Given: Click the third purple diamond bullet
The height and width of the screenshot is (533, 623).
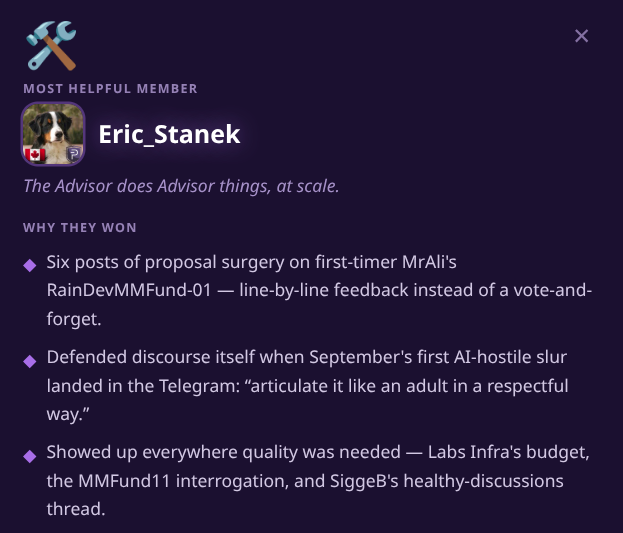Looking at the screenshot, I should point(30,456).
